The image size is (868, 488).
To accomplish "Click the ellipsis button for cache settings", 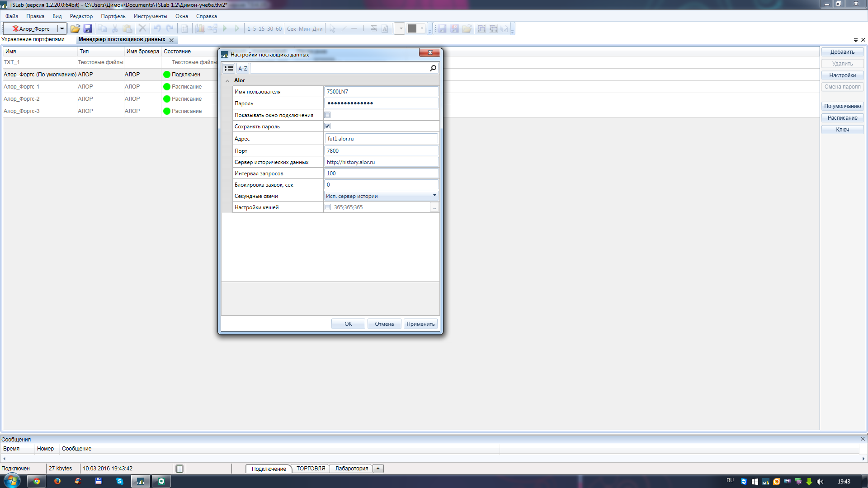I will (434, 207).
